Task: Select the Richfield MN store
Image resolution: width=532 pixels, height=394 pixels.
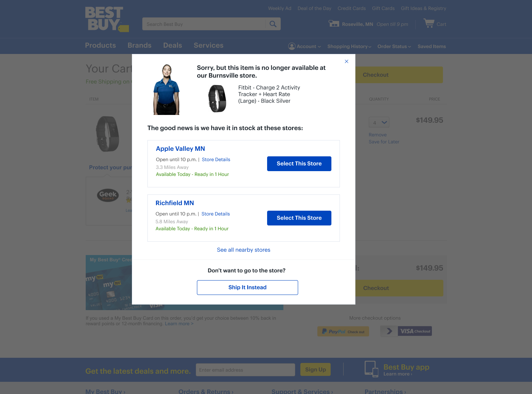Action: [299, 218]
